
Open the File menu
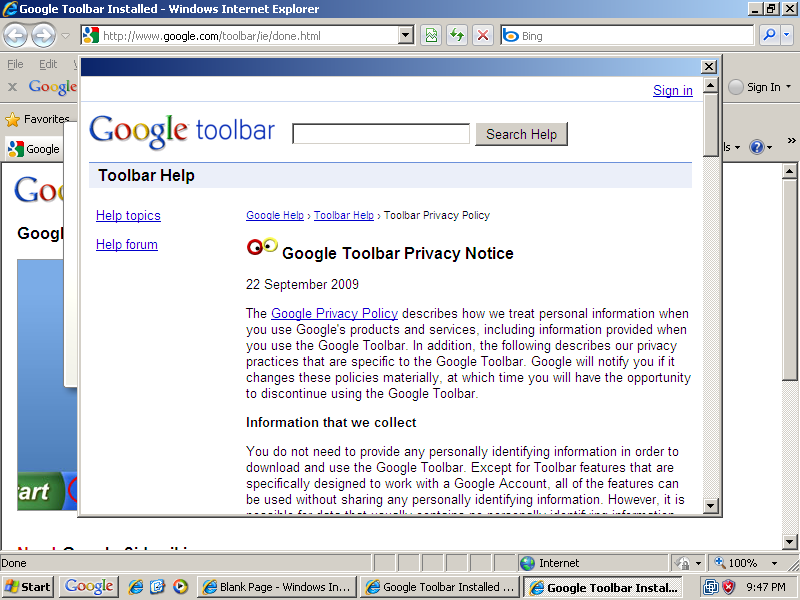pos(15,64)
